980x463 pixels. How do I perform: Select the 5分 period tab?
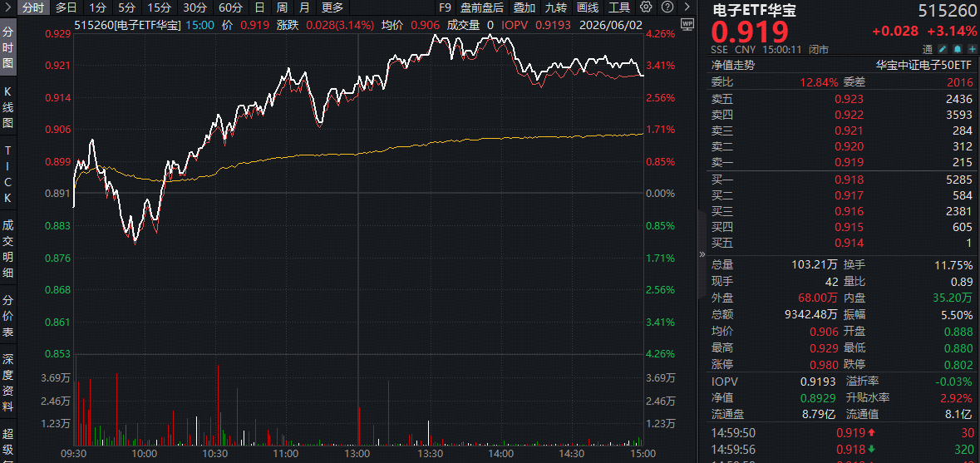(127, 7)
